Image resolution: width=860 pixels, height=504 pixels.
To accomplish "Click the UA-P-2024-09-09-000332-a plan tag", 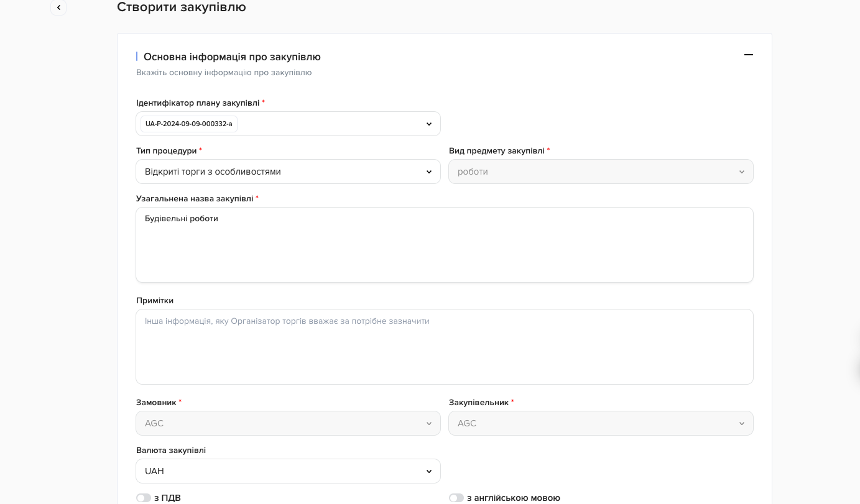I will coord(189,124).
